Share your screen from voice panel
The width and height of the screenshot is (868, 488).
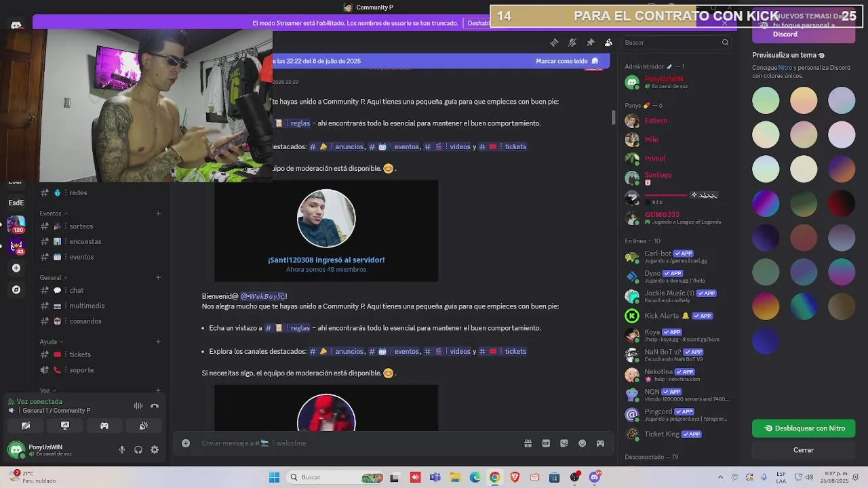point(65,426)
